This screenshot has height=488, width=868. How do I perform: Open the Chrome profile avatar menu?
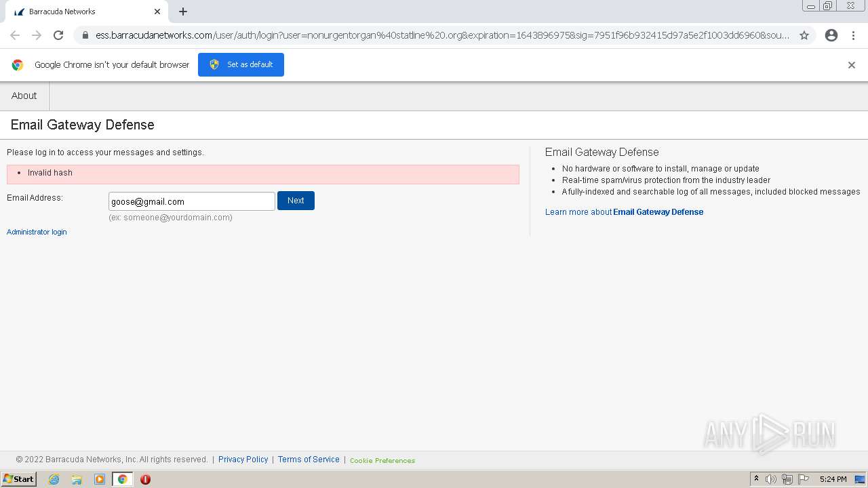tap(831, 35)
